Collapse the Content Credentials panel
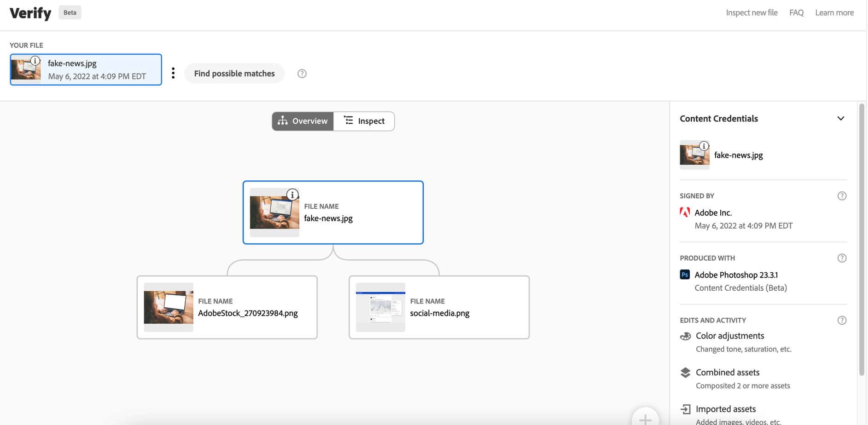The height and width of the screenshot is (425, 868). pos(840,119)
